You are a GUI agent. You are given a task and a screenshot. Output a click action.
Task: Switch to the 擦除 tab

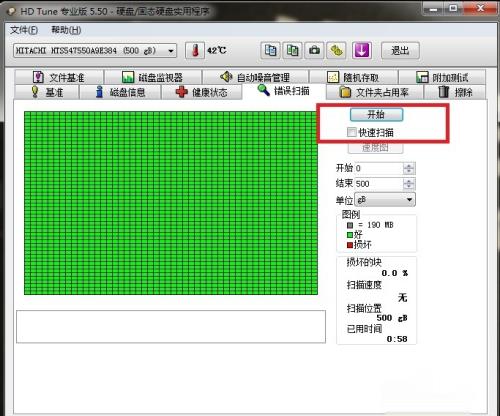point(455,92)
